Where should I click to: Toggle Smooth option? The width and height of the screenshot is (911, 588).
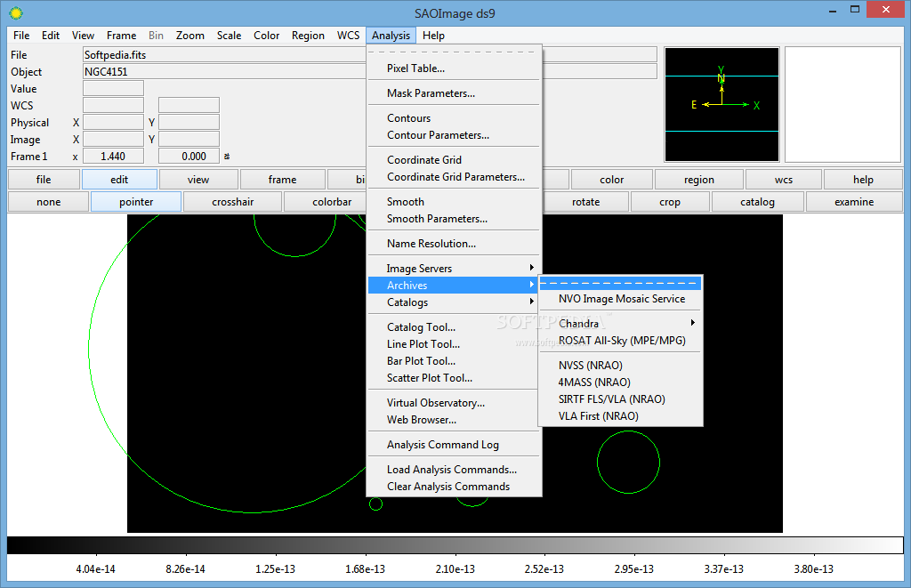pos(455,202)
